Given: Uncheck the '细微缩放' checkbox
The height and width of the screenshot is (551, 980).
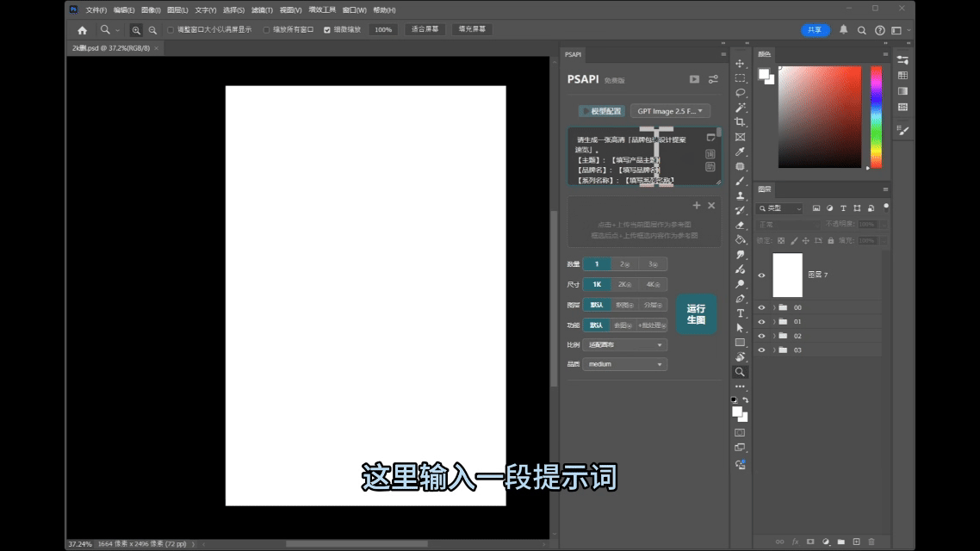Looking at the screenshot, I should pos(327,30).
